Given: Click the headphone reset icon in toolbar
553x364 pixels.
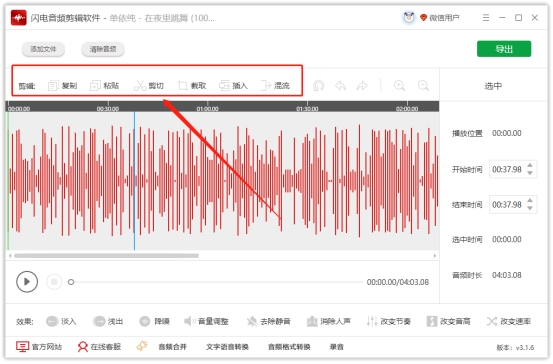Looking at the screenshot, I should click(x=318, y=85).
